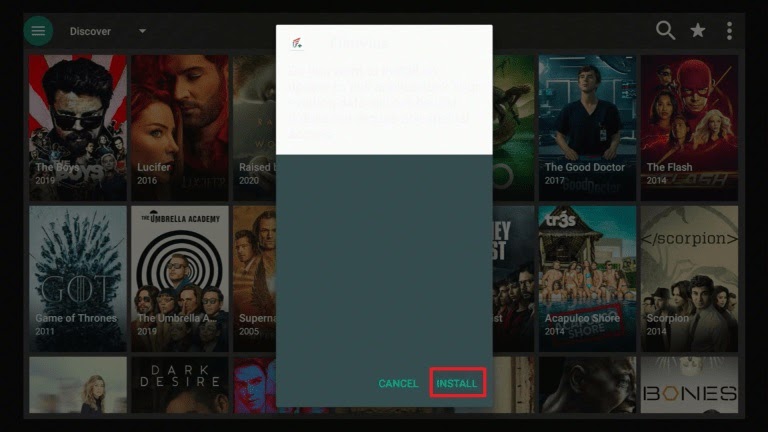Open the Scorpion poster

[x=689, y=278]
